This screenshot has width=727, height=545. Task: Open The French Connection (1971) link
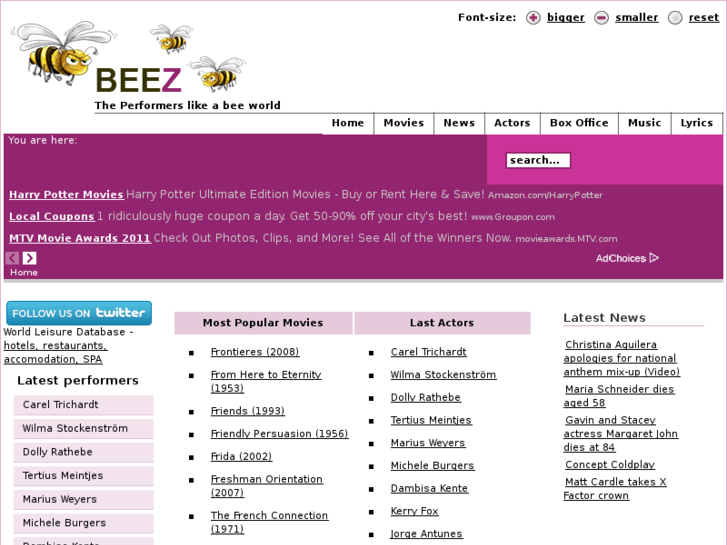coord(269,522)
